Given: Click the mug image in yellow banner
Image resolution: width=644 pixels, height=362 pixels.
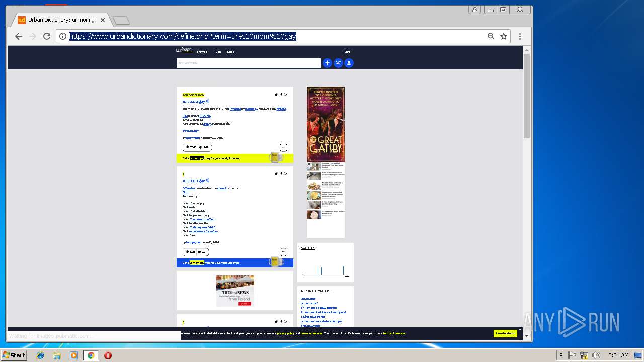Looking at the screenshot, I should click(275, 157).
